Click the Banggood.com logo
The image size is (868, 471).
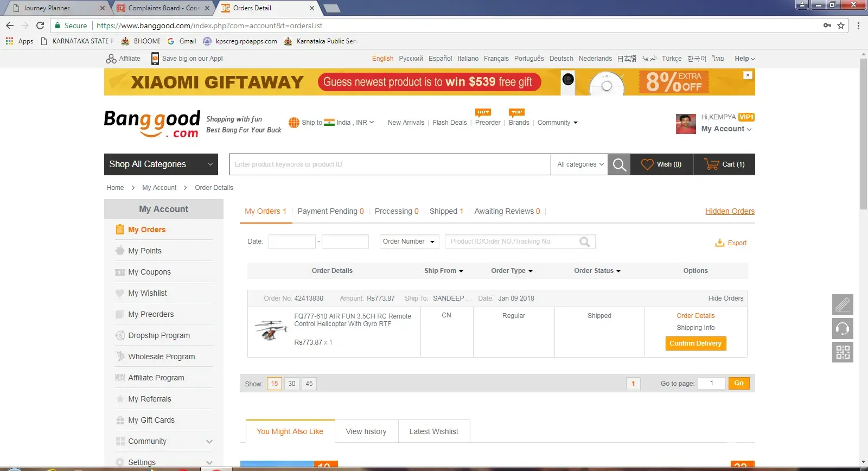pyautogui.click(x=152, y=124)
